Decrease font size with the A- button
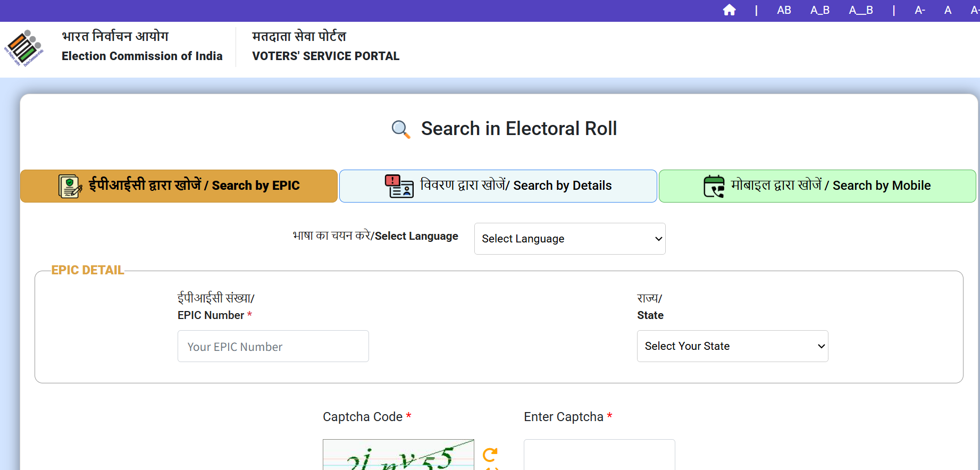 coord(919,10)
